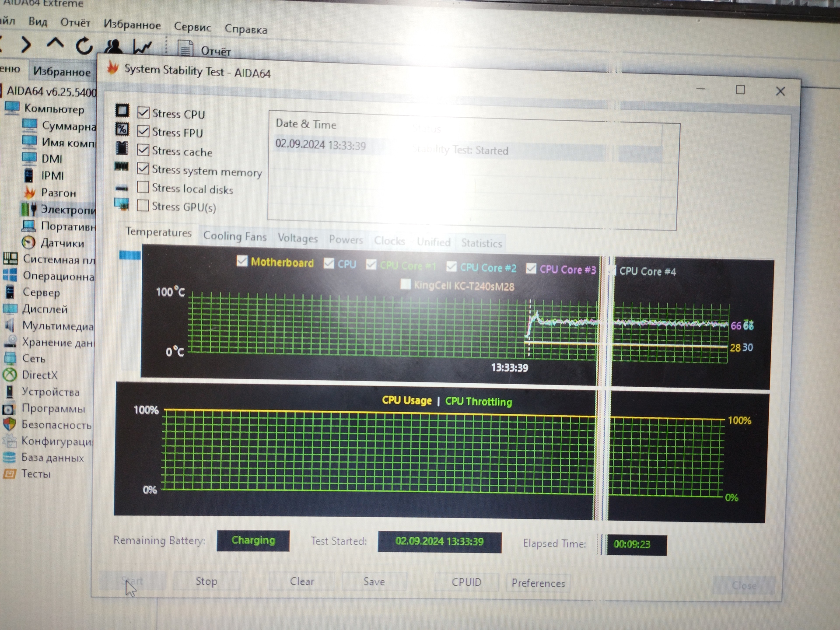Toggle the CPU Core #3 graph checkbox
The width and height of the screenshot is (840, 630).
tap(531, 268)
